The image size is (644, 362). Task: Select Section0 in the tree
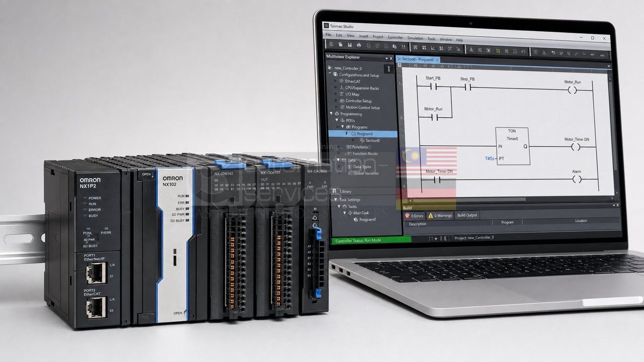click(x=372, y=141)
